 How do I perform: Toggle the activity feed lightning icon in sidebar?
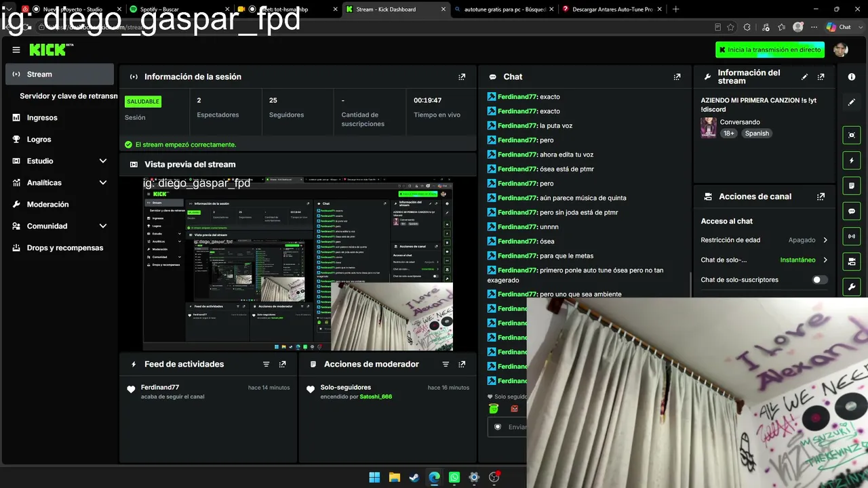pyautogui.click(x=852, y=161)
